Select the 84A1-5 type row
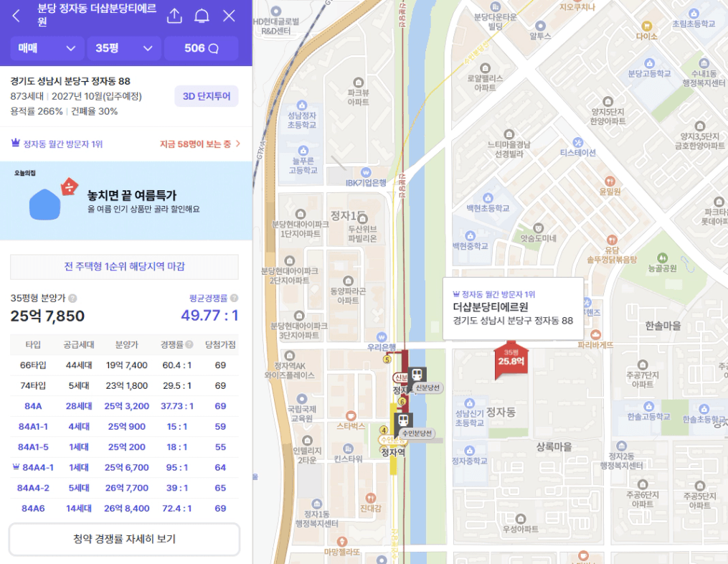 click(124, 447)
